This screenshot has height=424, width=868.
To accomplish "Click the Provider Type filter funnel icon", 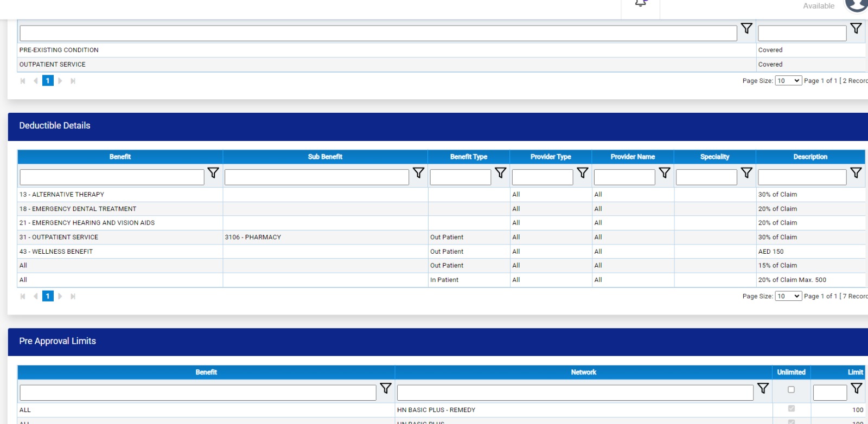I will 582,173.
